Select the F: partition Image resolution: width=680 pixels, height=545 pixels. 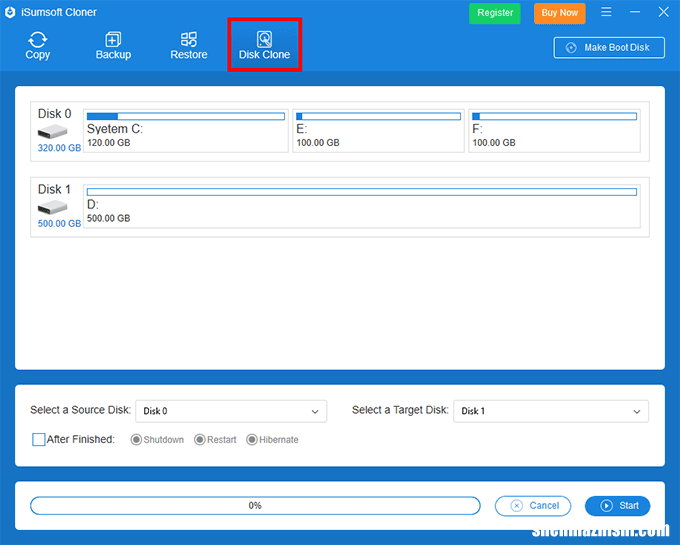coord(554,131)
